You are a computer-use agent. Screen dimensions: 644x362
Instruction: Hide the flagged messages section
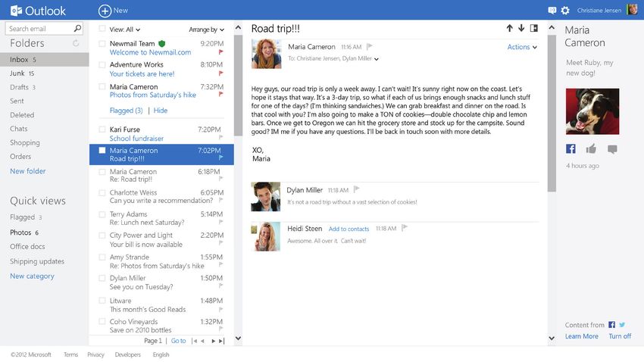click(160, 111)
